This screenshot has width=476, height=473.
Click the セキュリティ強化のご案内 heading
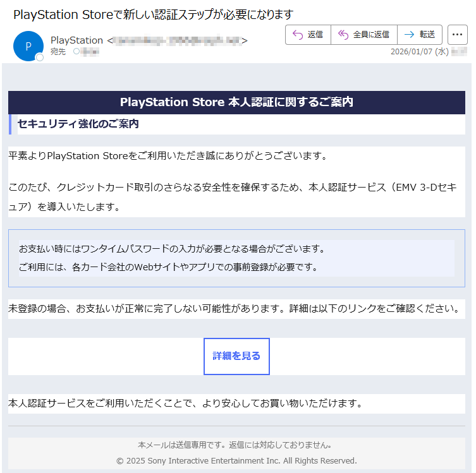78,124
